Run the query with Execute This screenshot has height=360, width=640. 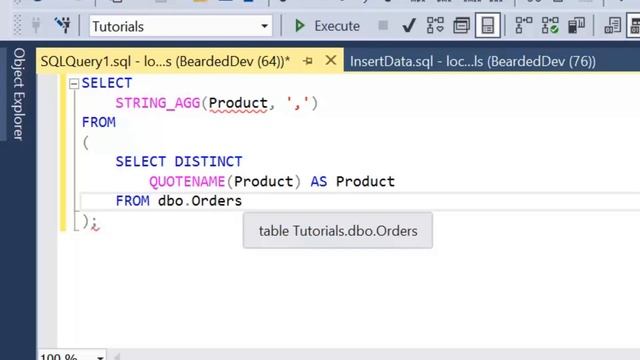click(x=327, y=26)
